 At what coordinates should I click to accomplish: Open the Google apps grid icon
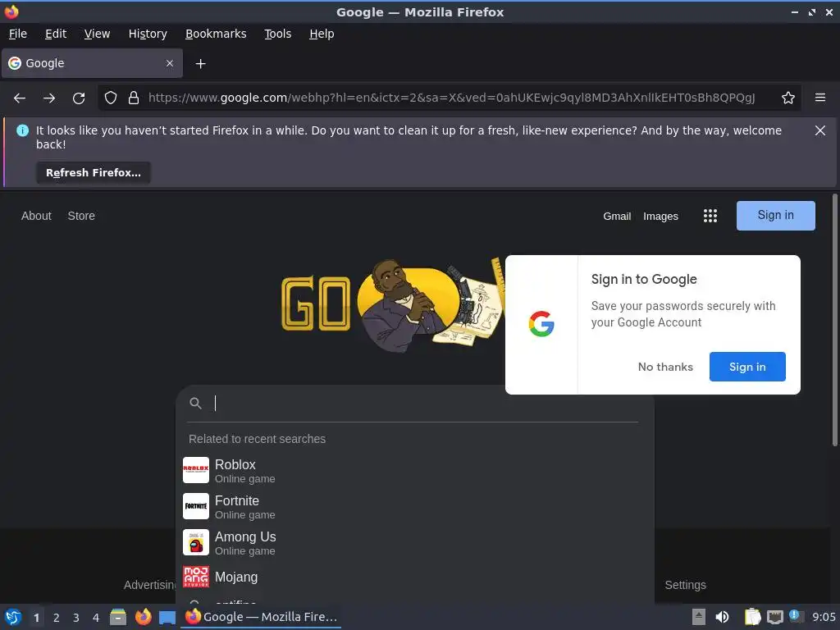pyautogui.click(x=710, y=216)
